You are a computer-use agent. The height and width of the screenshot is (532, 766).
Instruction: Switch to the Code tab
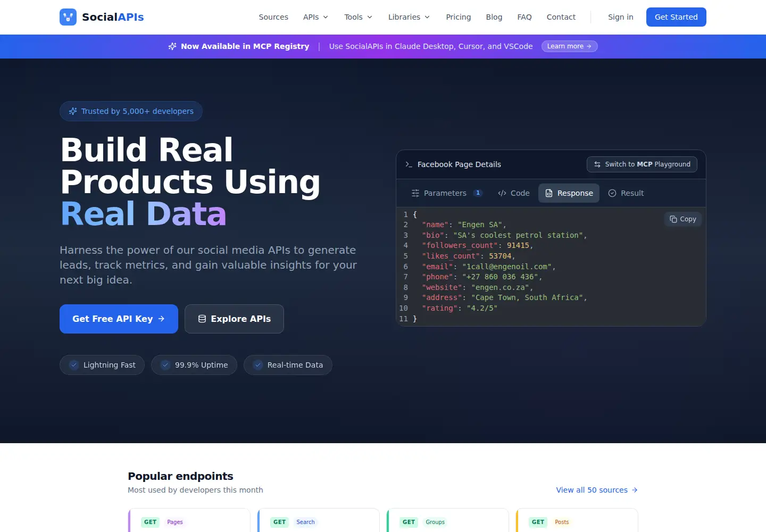514,193
